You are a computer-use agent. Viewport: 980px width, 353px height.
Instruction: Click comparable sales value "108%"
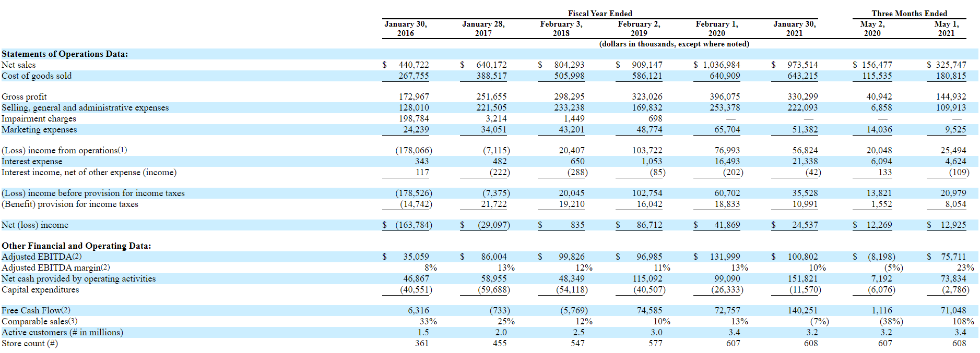click(x=963, y=321)
